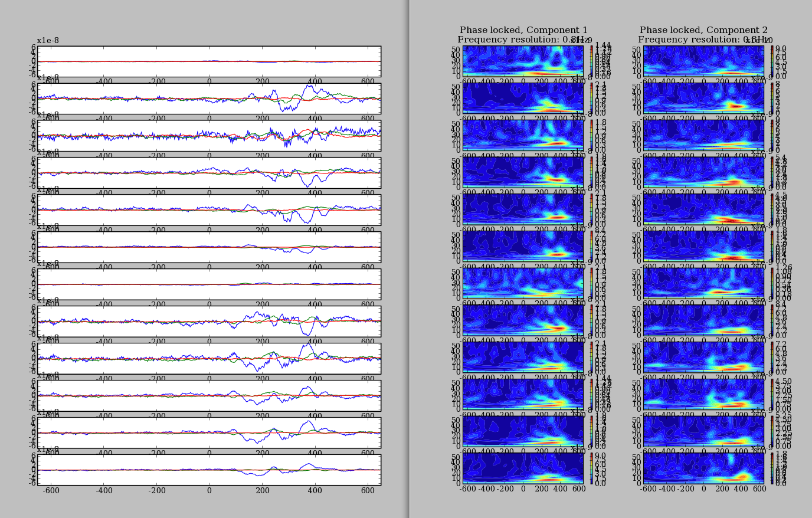Click the vertical divider between the two panels
Image resolution: width=812 pixels, height=518 pixels.
pos(409,259)
